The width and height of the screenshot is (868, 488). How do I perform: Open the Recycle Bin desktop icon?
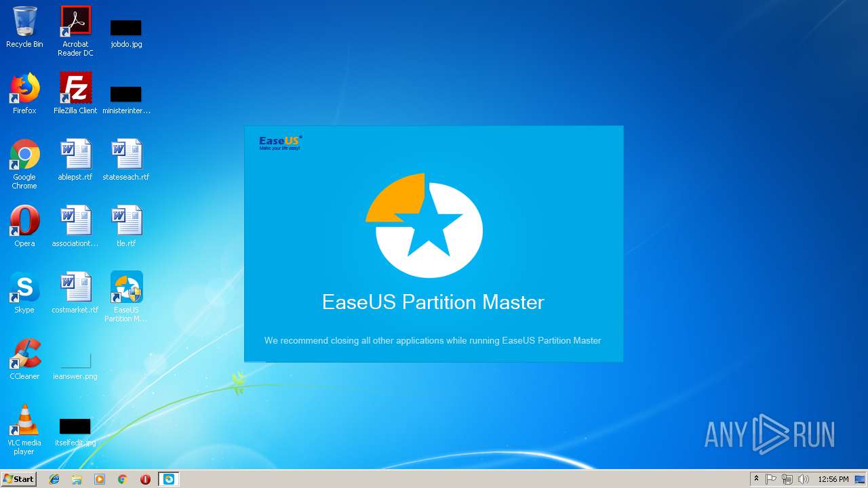pos(24,27)
